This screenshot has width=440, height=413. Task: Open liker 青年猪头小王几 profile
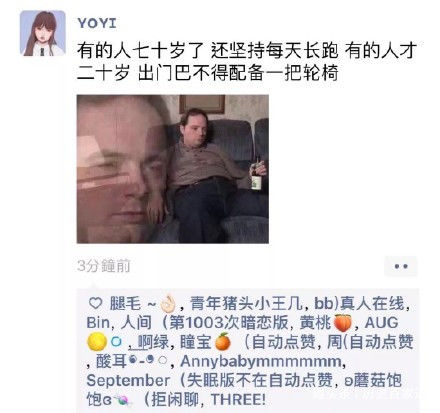(x=246, y=304)
